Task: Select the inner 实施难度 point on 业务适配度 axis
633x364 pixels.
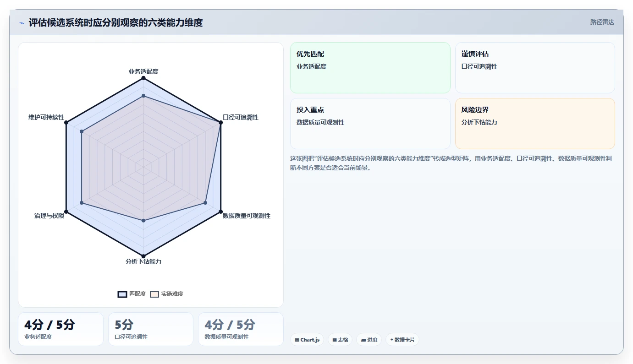Action: click(143, 96)
